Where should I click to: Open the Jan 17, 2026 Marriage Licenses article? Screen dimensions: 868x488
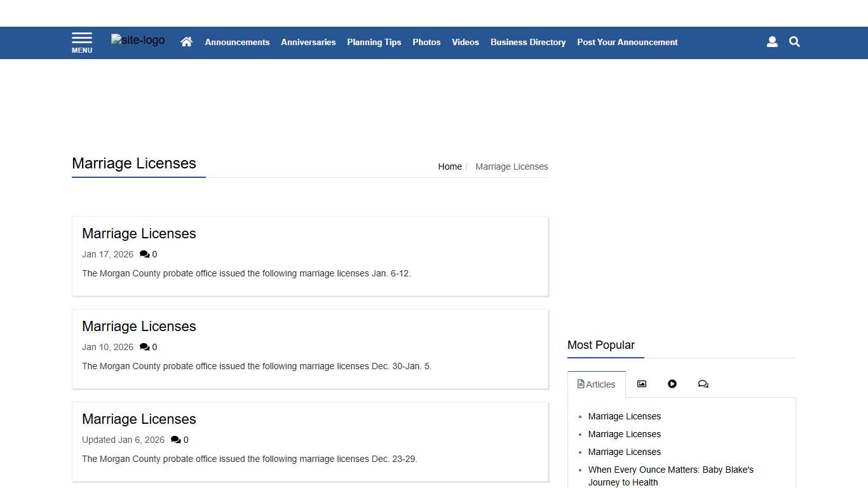(139, 234)
